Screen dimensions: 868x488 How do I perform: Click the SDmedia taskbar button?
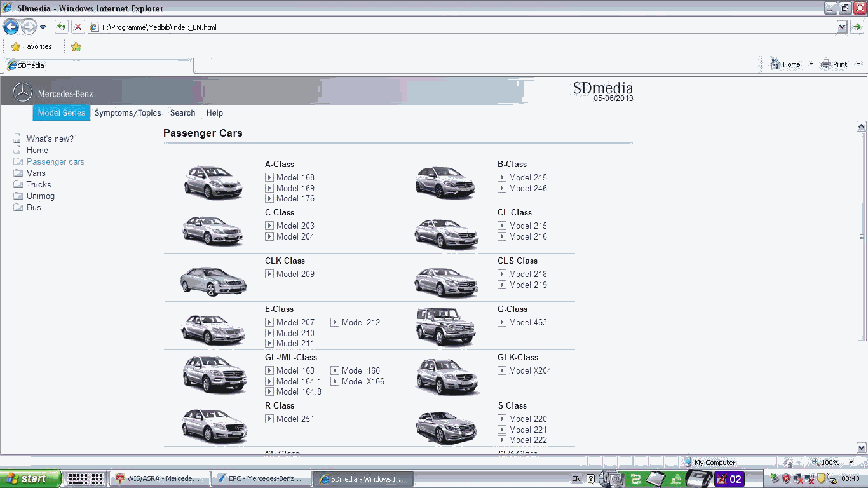tap(363, 478)
